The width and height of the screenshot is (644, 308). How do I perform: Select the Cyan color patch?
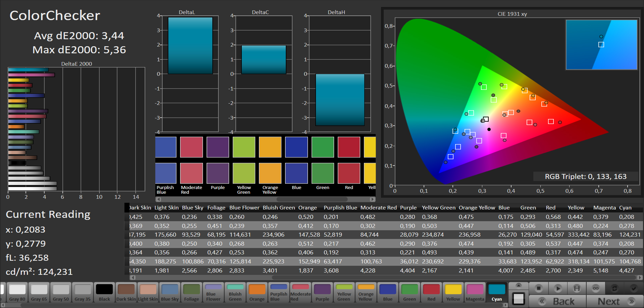point(497,293)
